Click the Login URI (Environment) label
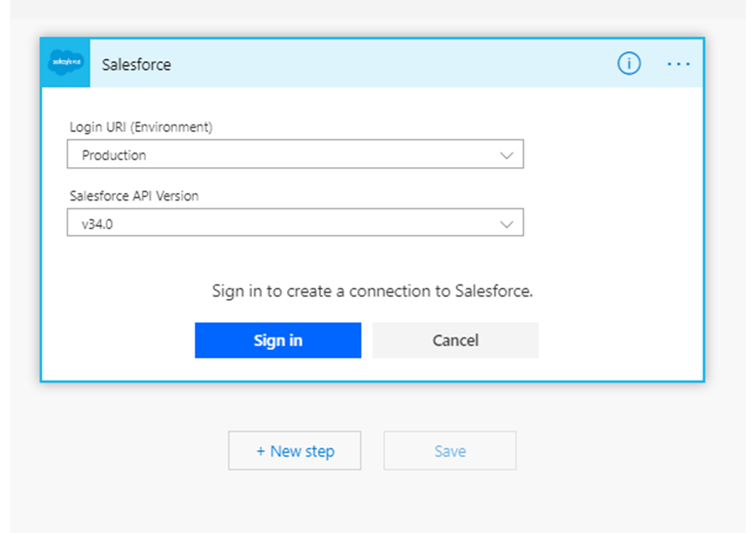The height and width of the screenshot is (533, 756). pyautogui.click(x=141, y=127)
